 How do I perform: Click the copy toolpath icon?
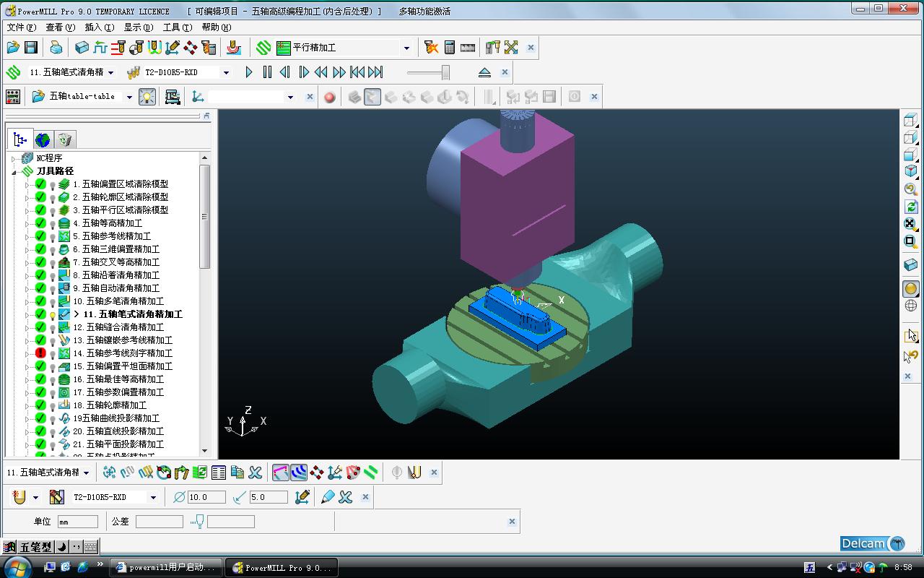point(237,473)
